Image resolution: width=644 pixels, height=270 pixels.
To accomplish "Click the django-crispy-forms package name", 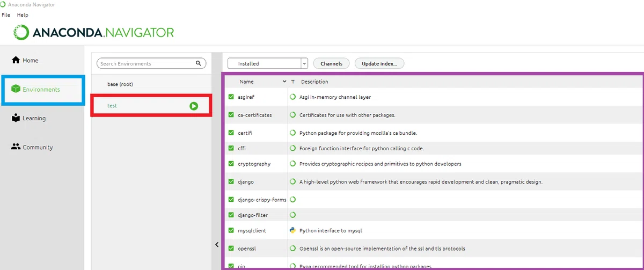I will pos(262,200).
